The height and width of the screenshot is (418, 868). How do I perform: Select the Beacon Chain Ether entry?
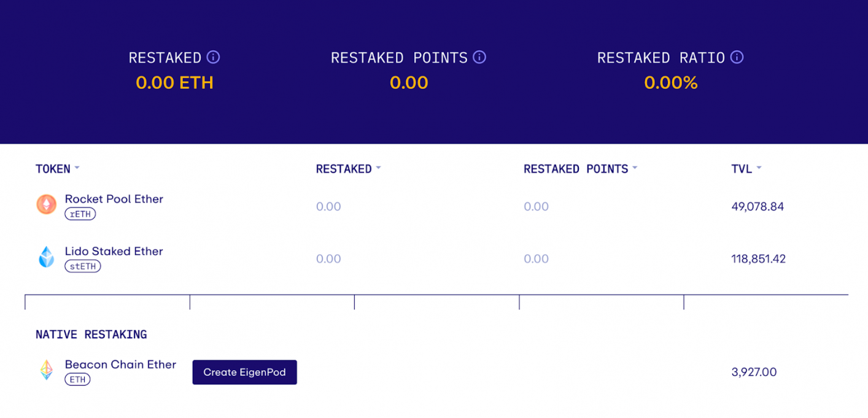click(x=120, y=365)
